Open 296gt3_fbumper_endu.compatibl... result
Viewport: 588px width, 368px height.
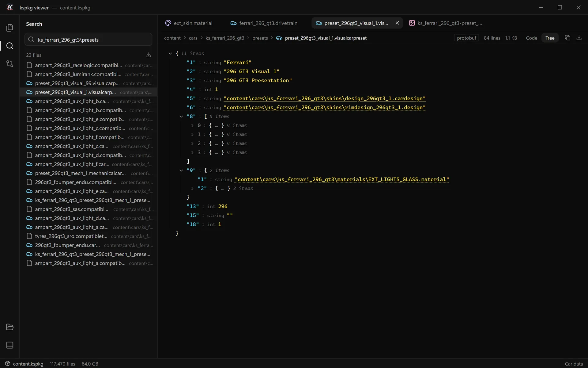pyautogui.click(x=88, y=182)
